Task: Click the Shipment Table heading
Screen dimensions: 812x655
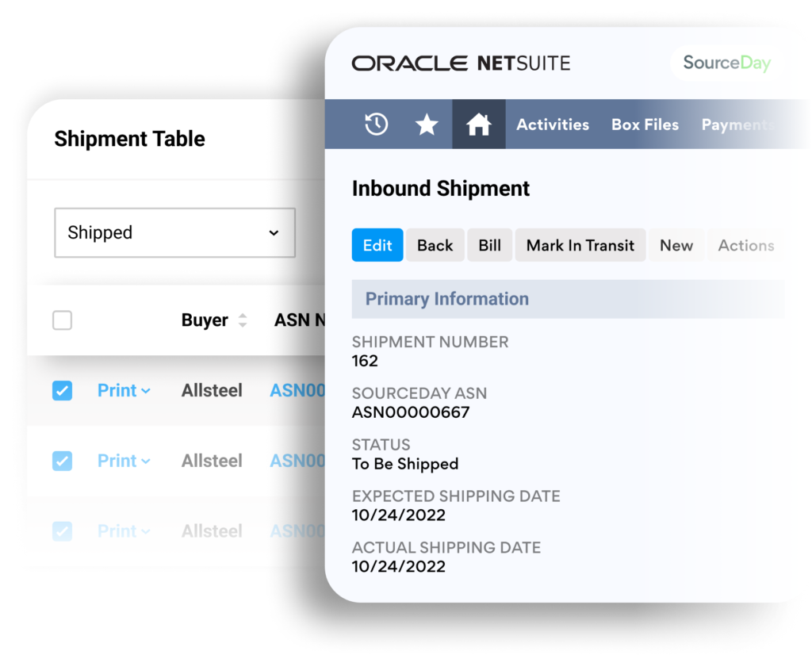Action: (x=129, y=139)
